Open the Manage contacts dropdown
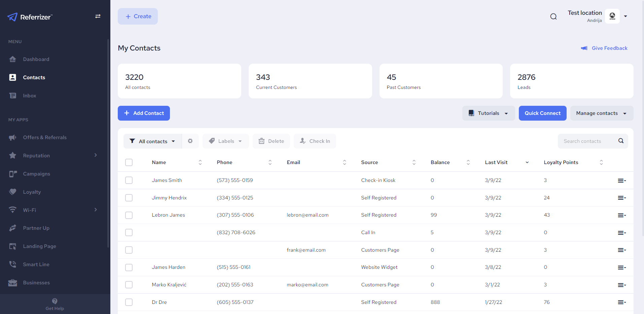The height and width of the screenshot is (314, 644). click(601, 113)
